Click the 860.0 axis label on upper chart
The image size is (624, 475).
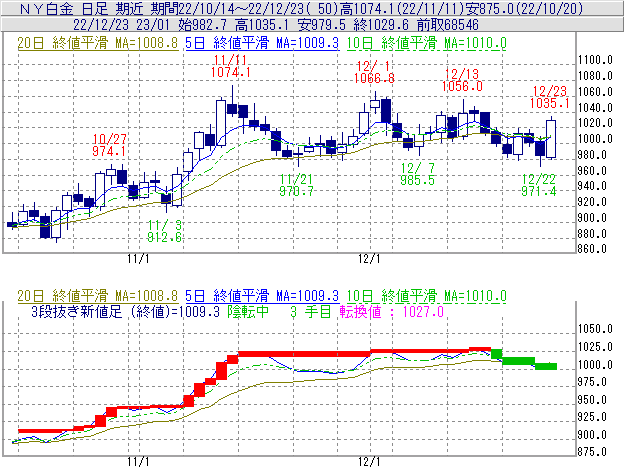592,249
